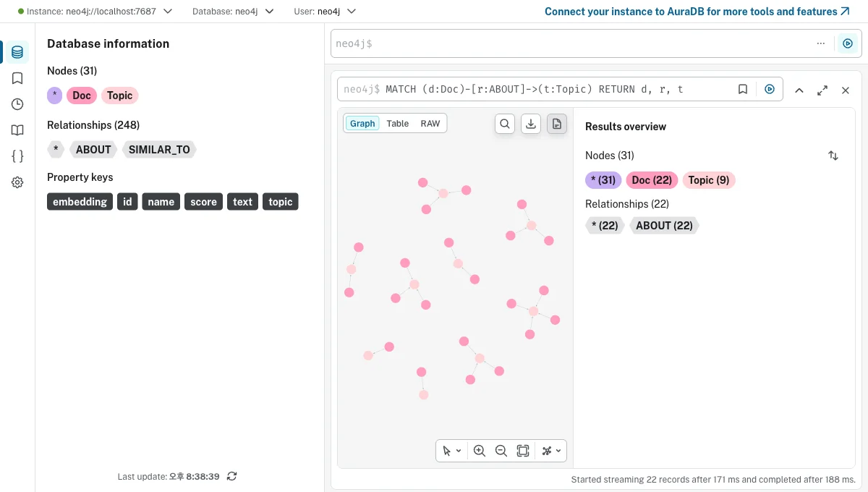This screenshot has width=868, height=492.
Task: Open the Connect your instance to AuraDB link
Action: click(x=697, y=12)
